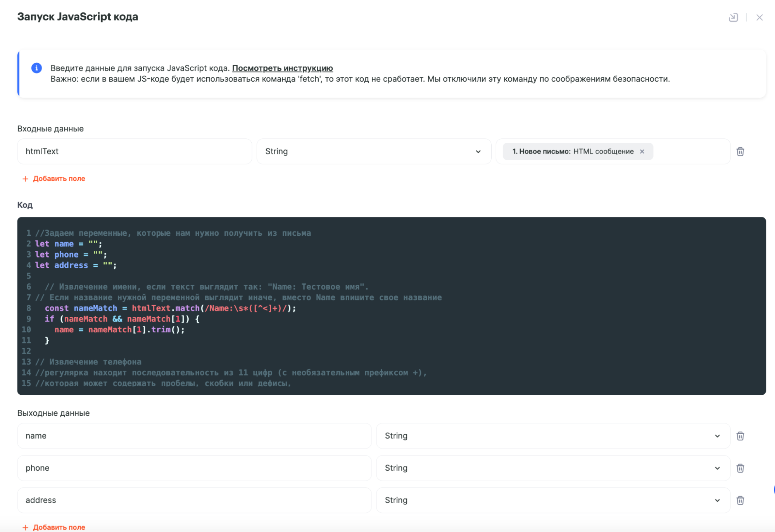Click the 'Извлечение телефона' comment line
The image size is (775, 532).
[x=88, y=362]
